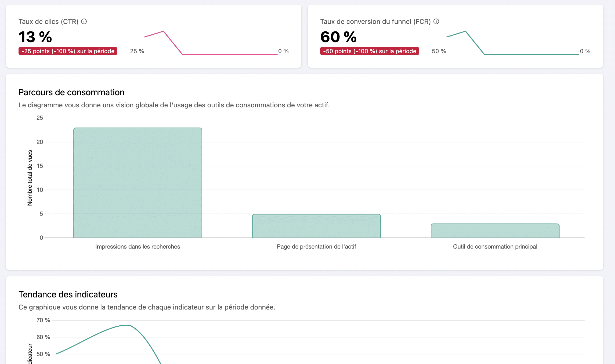This screenshot has width=615, height=364.
Task: Click the Page de présentation de l'actif bar
Action: (x=316, y=226)
